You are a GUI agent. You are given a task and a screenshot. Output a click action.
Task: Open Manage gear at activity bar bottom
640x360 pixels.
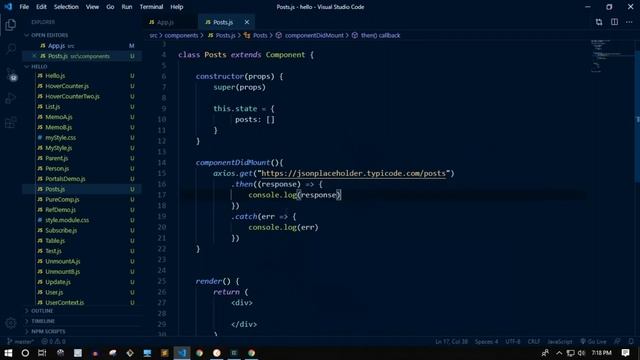point(11,323)
